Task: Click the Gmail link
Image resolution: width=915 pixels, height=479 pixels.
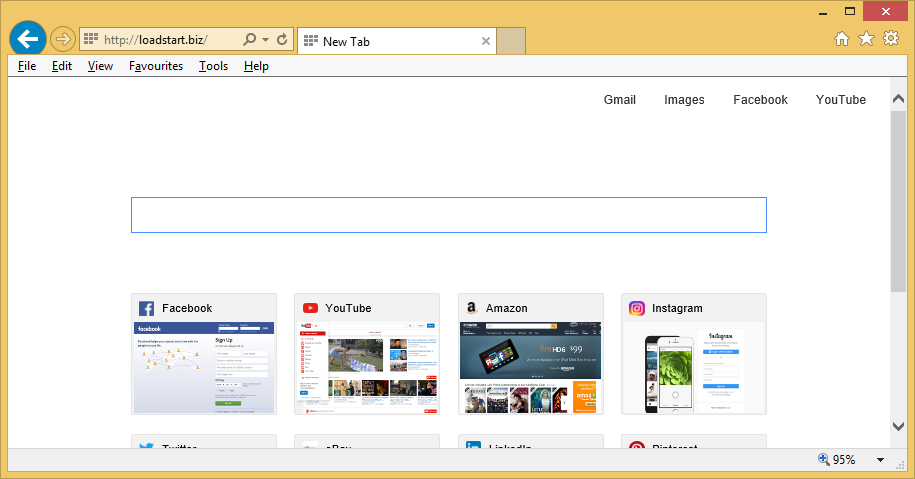Action: click(619, 100)
